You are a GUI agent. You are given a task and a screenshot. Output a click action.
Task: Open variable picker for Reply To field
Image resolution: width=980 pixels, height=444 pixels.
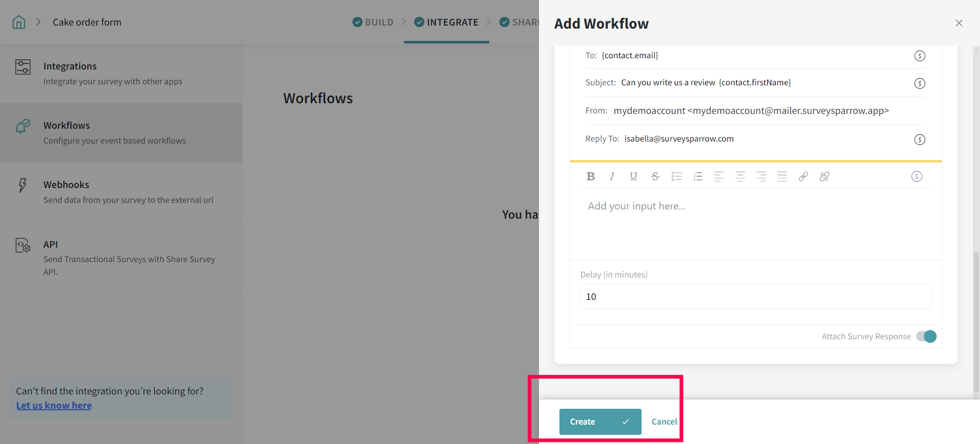pyautogui.click(x=919, y=139)
